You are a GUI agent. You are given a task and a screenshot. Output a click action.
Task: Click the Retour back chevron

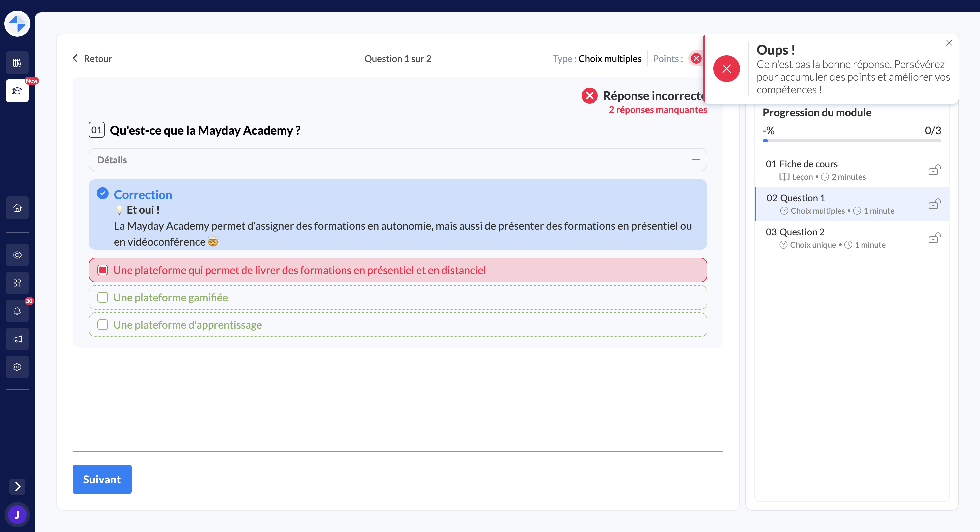pyautogui.click(x=75, y=59)
